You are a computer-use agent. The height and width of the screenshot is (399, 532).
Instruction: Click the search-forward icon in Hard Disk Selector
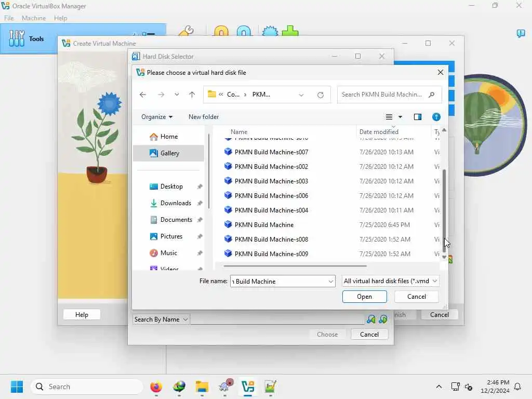coord(383,319)
